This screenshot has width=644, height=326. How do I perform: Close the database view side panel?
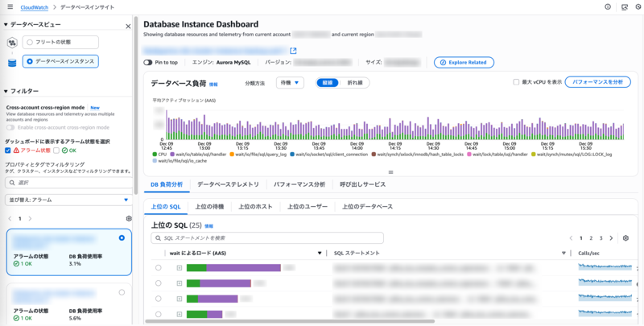point(128,27)
